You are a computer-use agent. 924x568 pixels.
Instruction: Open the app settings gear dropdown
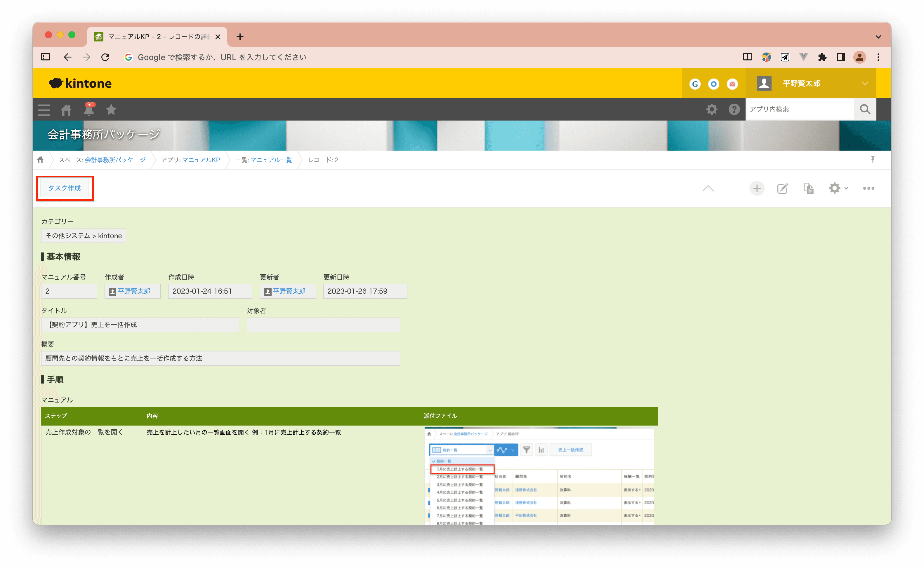(838, 188)
